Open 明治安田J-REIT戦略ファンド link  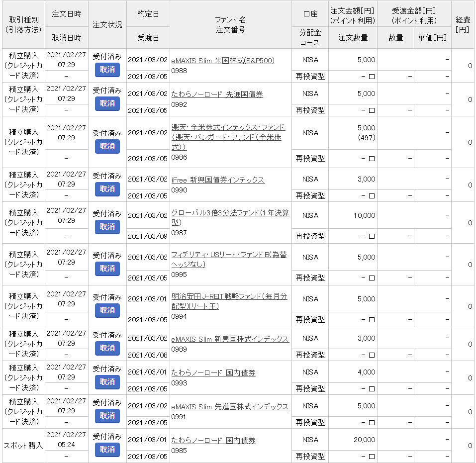pyautogui.click(x=229, y=301)
